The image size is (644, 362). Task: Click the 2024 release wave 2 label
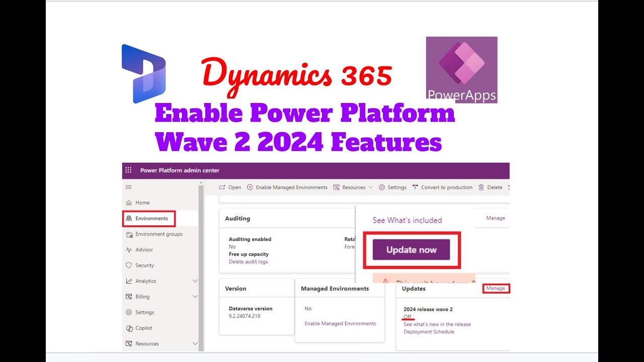[428, 309]
